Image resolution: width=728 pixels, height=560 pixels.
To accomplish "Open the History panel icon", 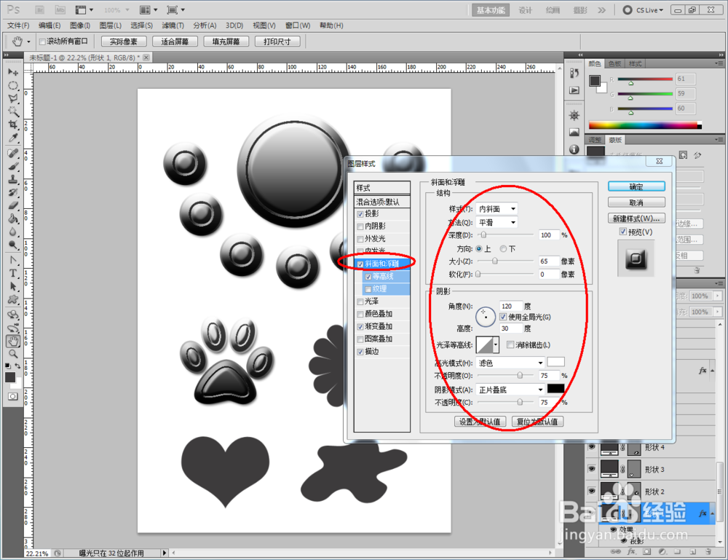I will tap(574, 74).
